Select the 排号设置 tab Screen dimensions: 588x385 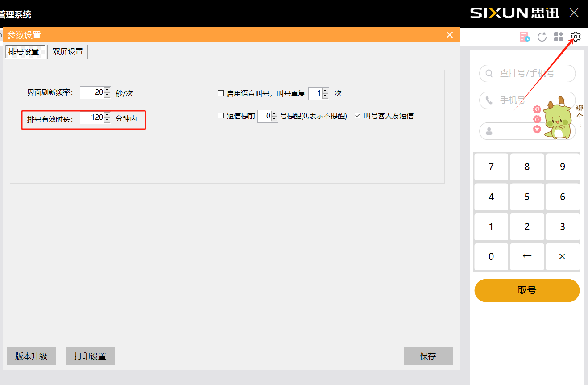click(24, 51)
